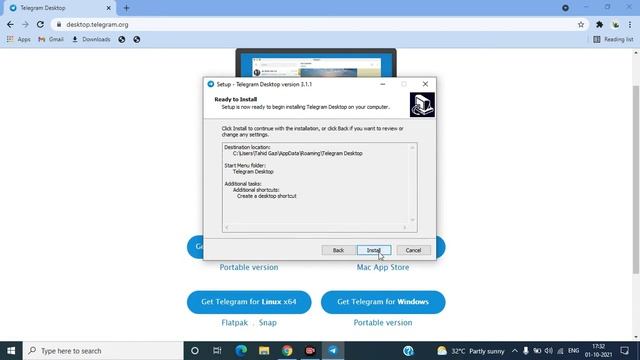Click the microphone tray icon

(526, 351)
